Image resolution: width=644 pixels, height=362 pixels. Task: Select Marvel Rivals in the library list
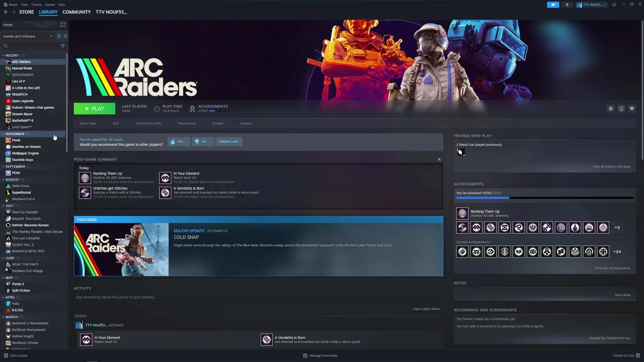click(x=22, y=68)
